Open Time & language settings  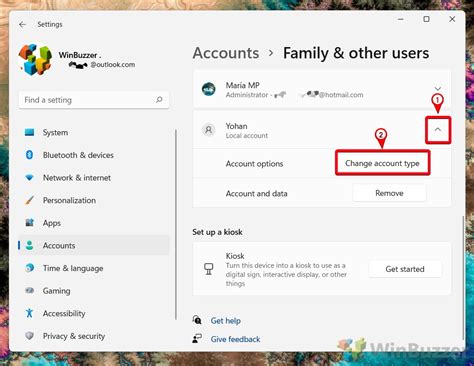94,268
